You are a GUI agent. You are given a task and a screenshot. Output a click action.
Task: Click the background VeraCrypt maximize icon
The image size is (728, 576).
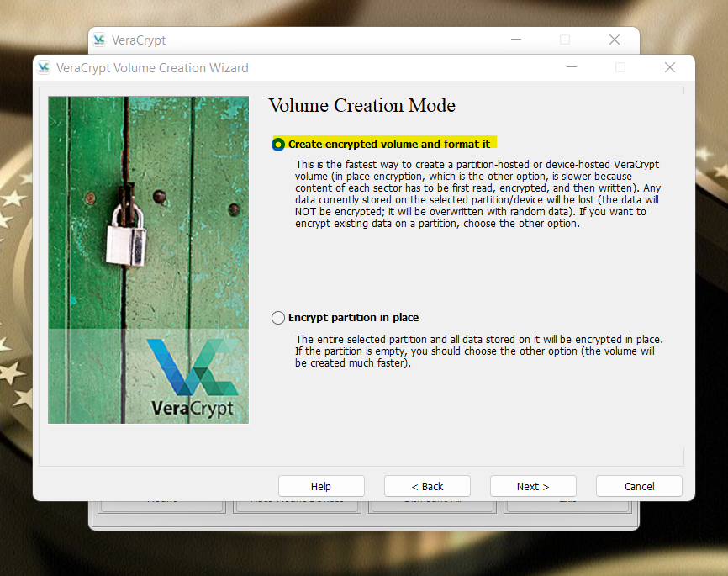[565, 40]
